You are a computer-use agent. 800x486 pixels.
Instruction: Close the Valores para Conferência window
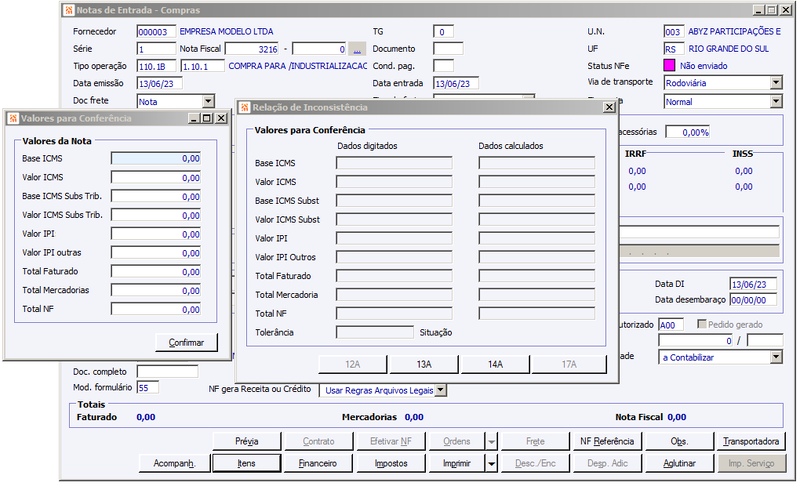(221, 118)
